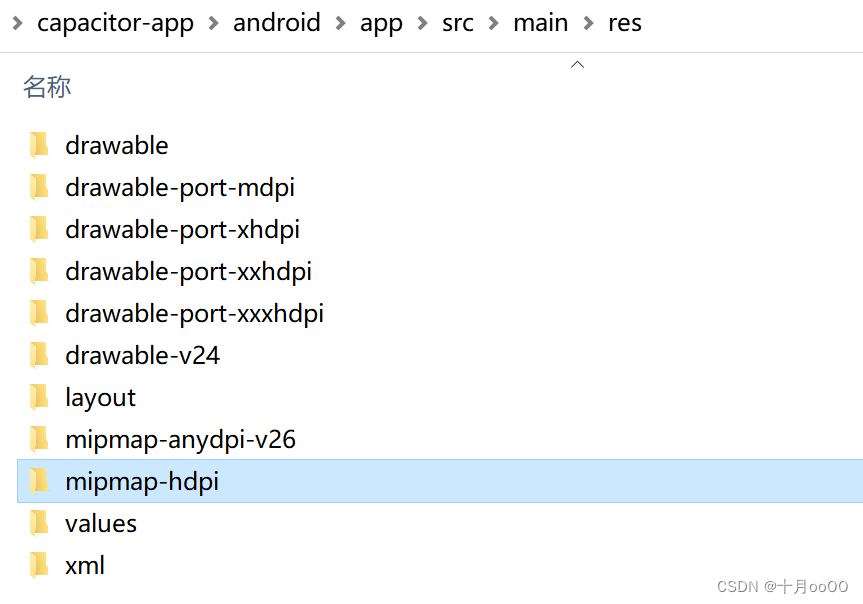Go to the src breadcrumb entry
Screen dimensions: 863x604
click(457, 23)
